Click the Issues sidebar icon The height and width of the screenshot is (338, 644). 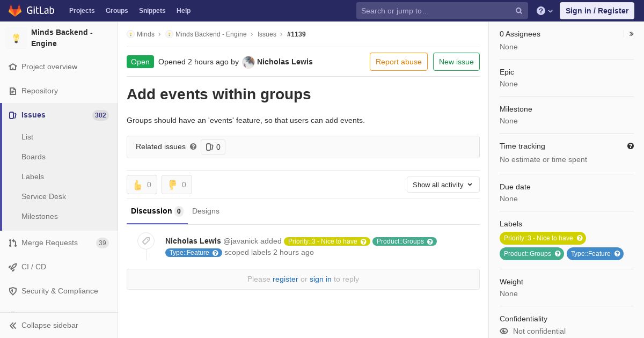pyautogui.click(x=13, y=115)
